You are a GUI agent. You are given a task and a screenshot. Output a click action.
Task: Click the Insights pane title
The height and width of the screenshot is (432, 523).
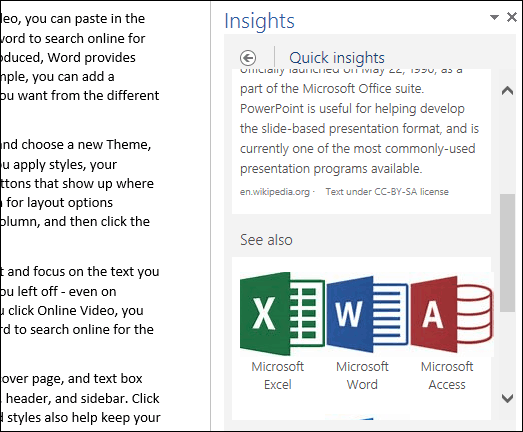tap(259, 21)
